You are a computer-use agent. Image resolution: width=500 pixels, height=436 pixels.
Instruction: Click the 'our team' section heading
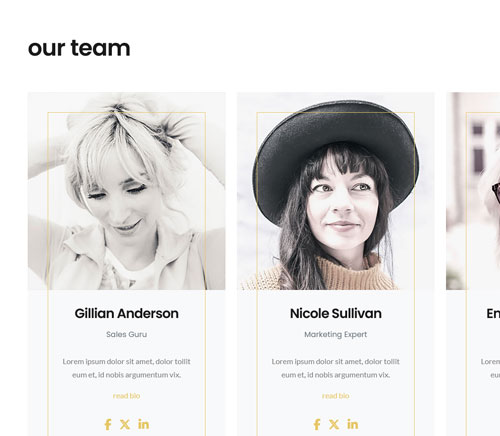point(79,48)
